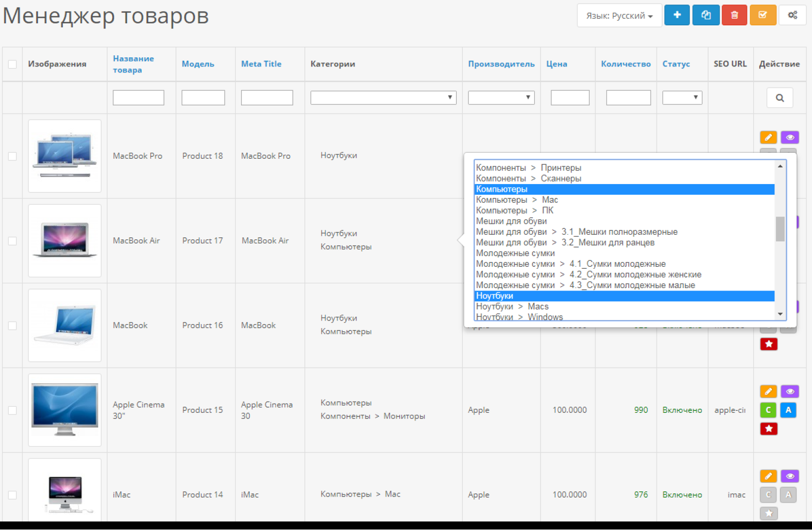Select 'Компоненты > Сканнеры' in category list
Image resolution: width=812 pixels, height=530 pixels.
pyautogui.click(x=624, y=179)
